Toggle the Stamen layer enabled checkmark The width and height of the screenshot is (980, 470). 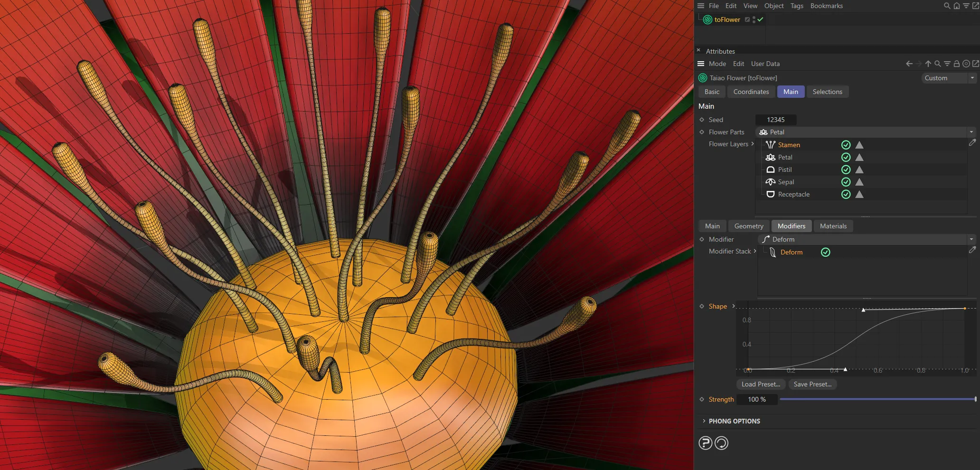pyautogui.click(x=846, y=145)
